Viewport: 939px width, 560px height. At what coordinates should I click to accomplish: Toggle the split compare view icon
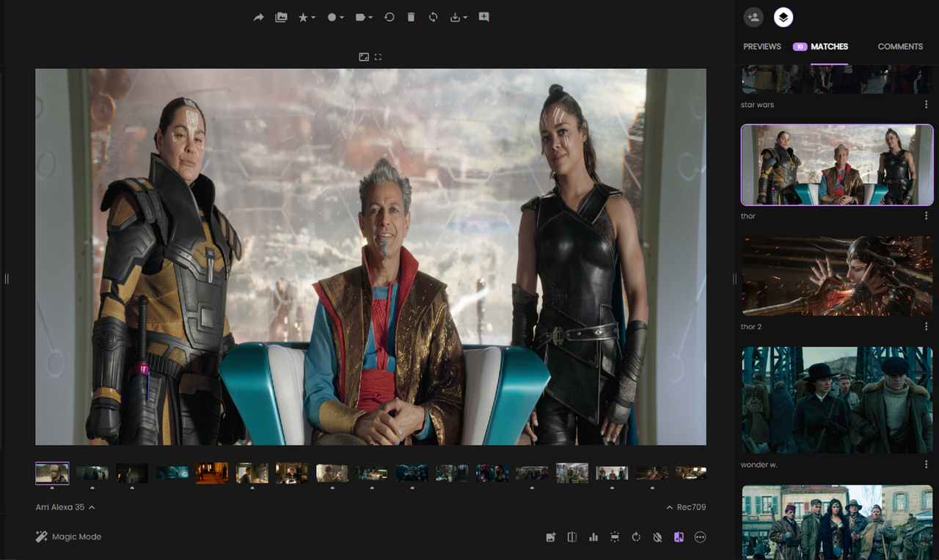point(572,537)
